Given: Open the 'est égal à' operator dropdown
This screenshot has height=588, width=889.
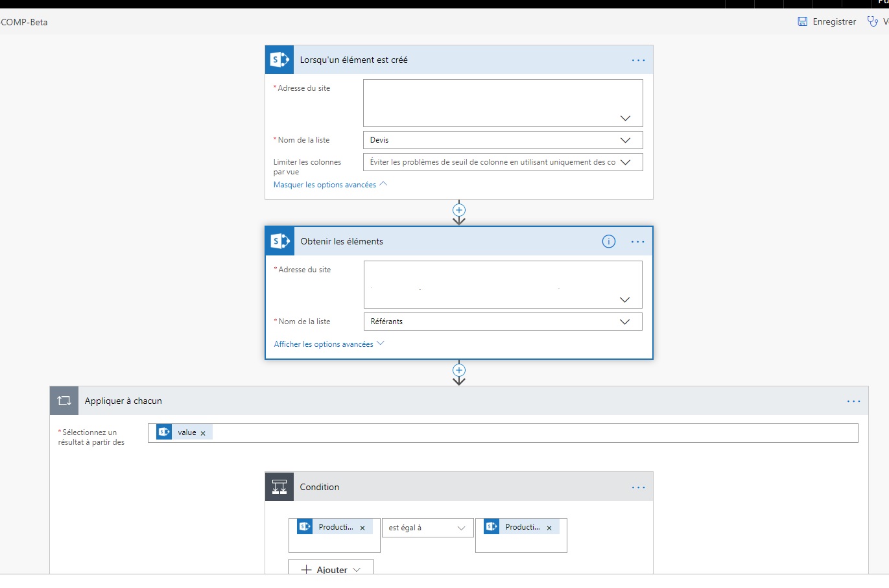Looking at the screenshot, I should coord(427,528).
